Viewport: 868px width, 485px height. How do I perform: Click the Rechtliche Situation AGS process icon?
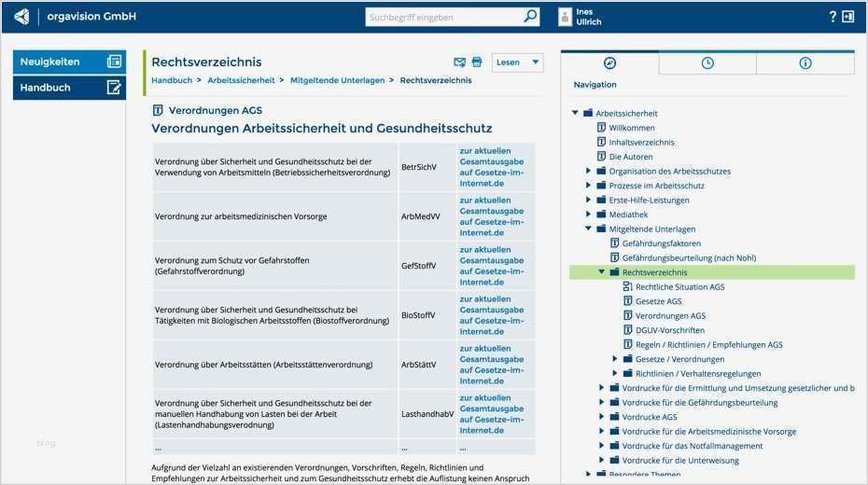(628, 286)
